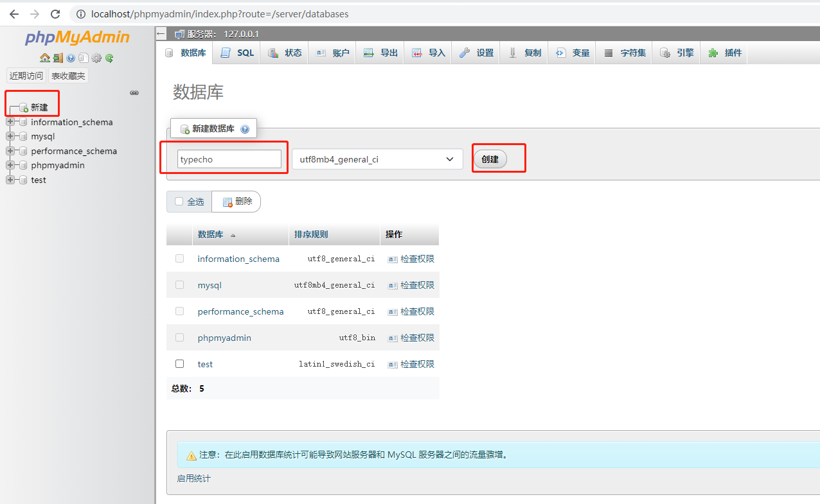This screenshot has width=820, height=504.
Task: Click the MySQL documentation pages icon
Action: pyautogui.click(x=83, y=58)
